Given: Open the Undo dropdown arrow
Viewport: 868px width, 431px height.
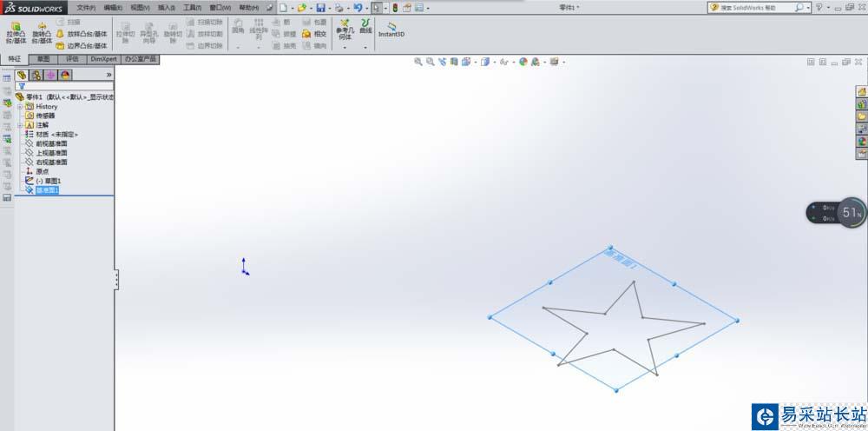Looking at the screenshot, I should (x=366, y=9).
